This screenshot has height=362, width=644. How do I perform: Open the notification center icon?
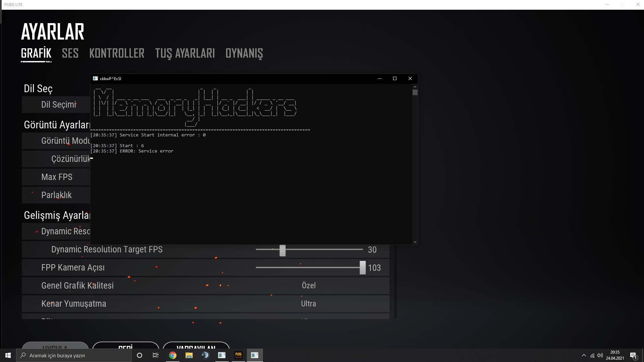pyautogui.click(x=633, y=355)
